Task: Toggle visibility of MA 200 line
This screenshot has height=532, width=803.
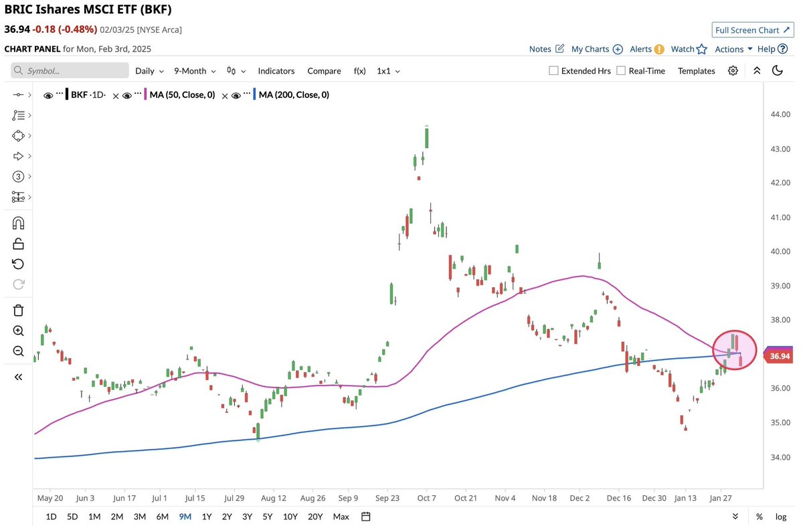Action: pyautogui.click(x=236, y=96)
